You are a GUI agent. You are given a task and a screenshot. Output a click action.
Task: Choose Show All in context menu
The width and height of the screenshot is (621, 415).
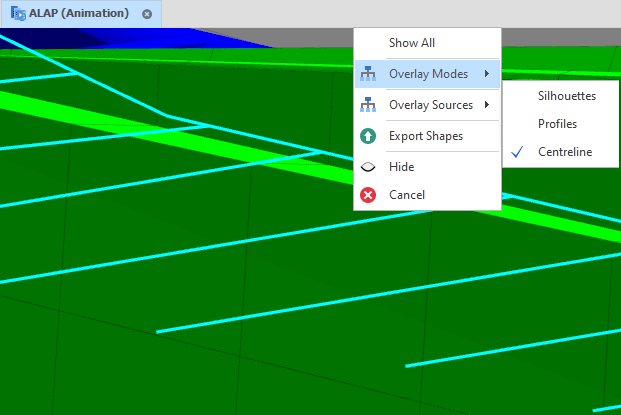pos(427,43)
